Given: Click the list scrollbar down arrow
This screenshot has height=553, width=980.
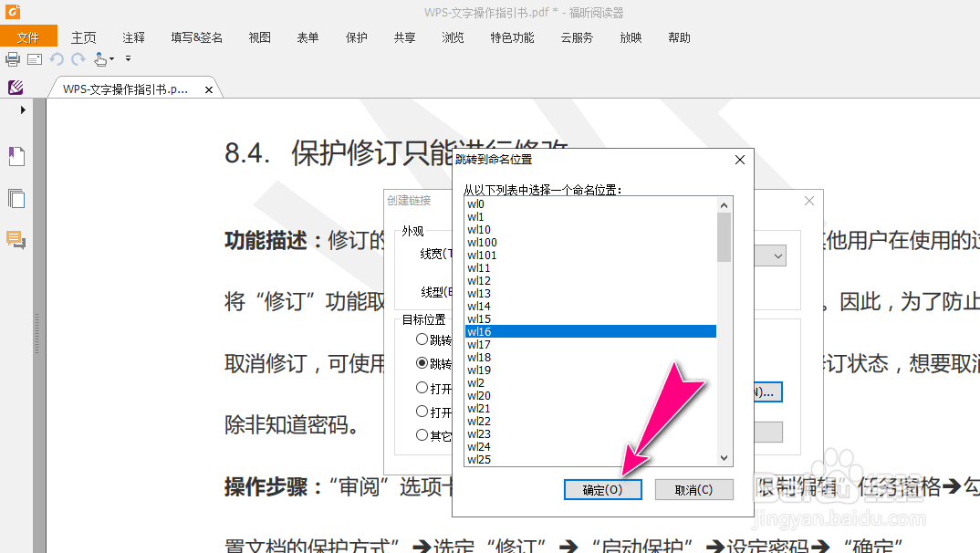Looking at the screenshot, I should click(724, 458).
